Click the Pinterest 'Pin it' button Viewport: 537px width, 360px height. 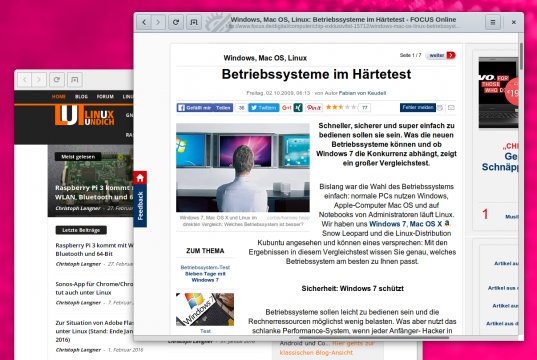pos(314,108)
